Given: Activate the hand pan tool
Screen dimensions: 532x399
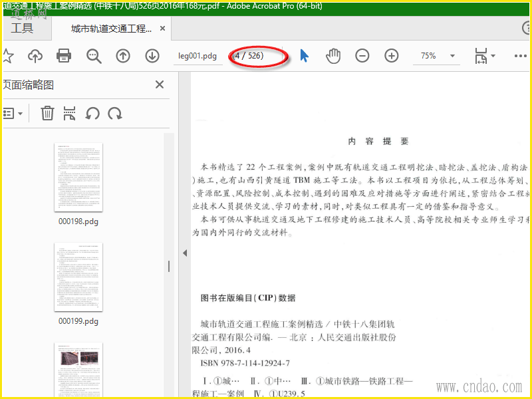Looking at the screenshot, I should click(333, 56).
